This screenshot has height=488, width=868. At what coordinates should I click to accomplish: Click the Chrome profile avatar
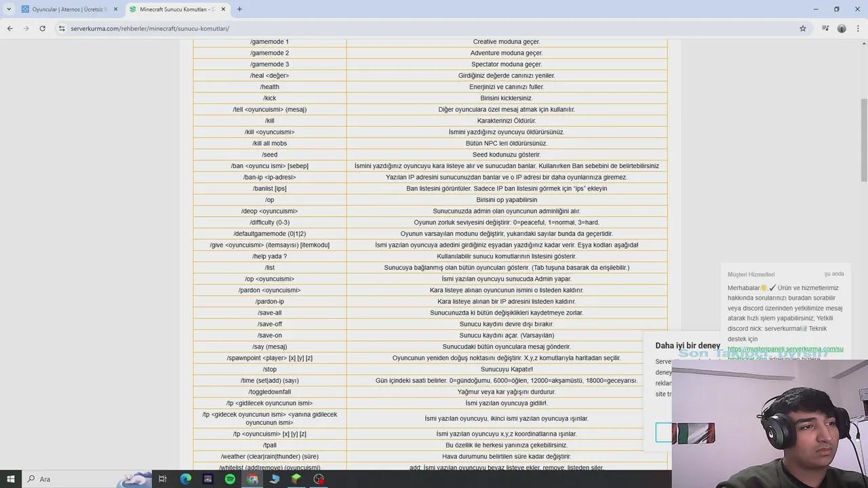tap(842, 28)
